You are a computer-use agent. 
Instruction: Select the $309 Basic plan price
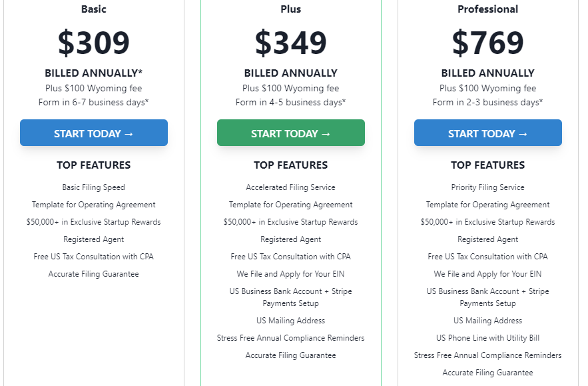pos(94,43)
